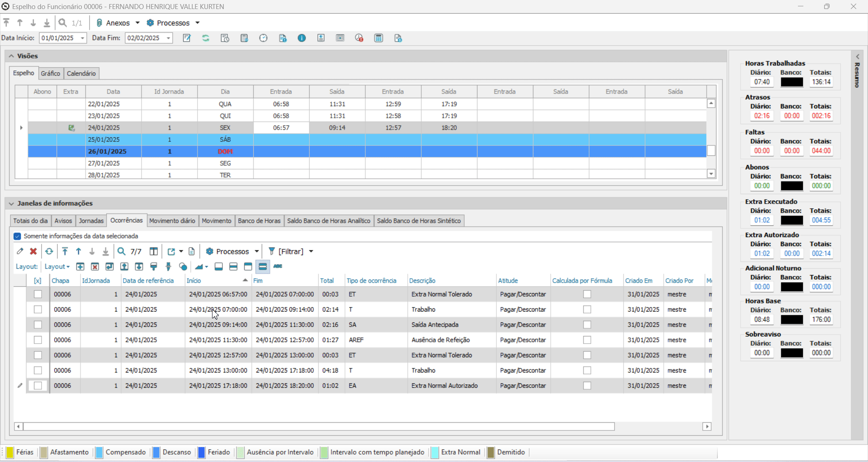Switch to the Calendário tab
This screenshot has width=868, height=462.
pyautogui.click(x=81, y=73)
